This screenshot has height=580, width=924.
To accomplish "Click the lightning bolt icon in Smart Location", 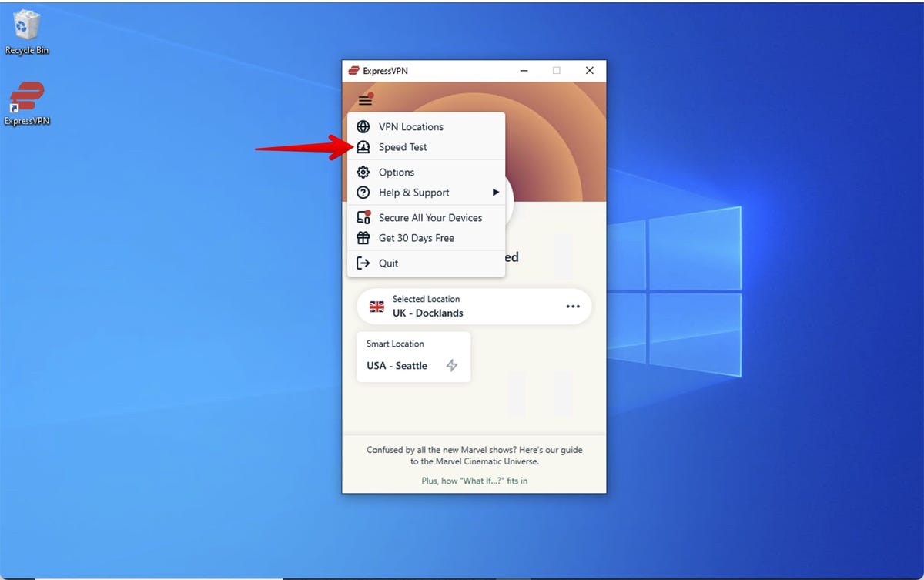I will 452,366.
